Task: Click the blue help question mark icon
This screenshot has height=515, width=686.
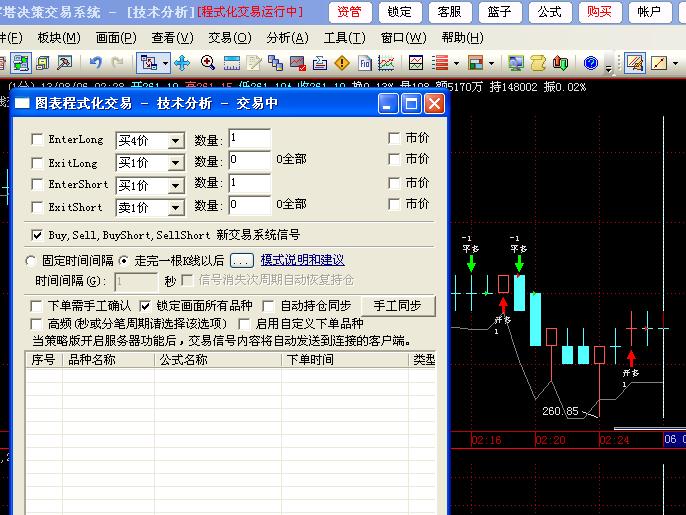Action: click(x=591, y=63)
